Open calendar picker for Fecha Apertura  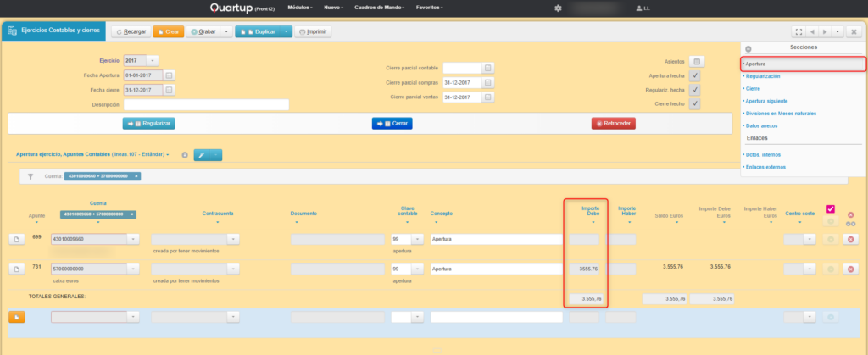pos(169,75)
